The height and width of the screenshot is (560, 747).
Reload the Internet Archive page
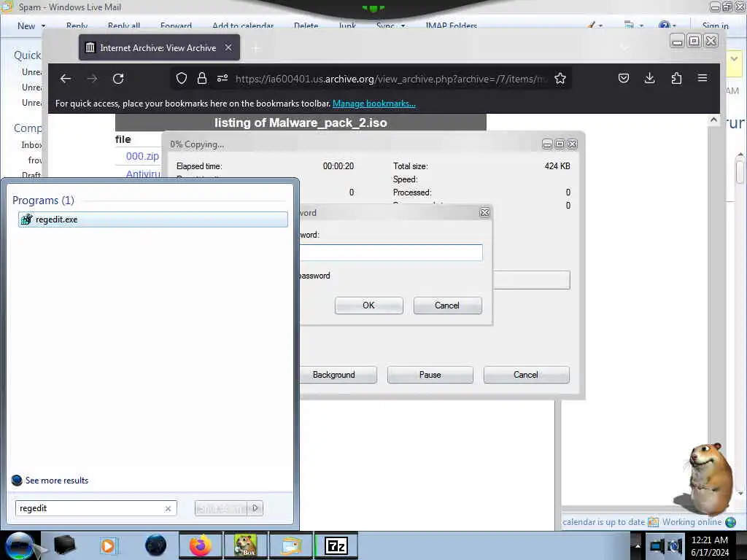118,79
